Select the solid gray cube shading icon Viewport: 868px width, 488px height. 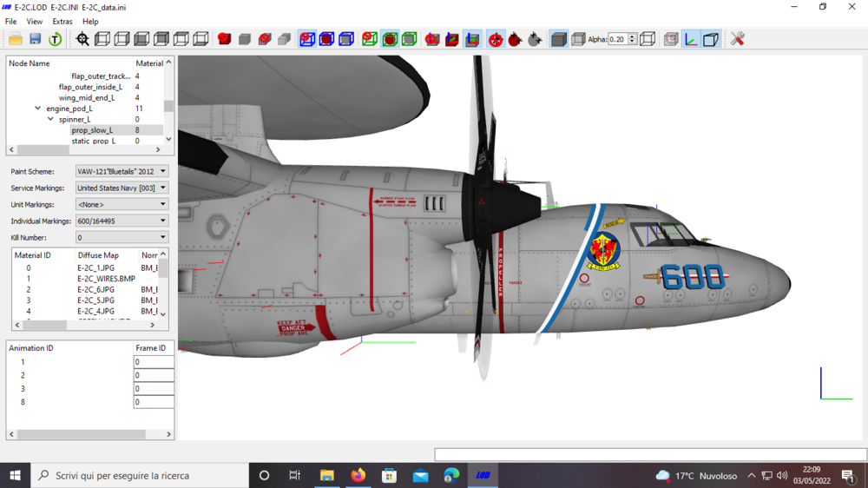[558, 39]
